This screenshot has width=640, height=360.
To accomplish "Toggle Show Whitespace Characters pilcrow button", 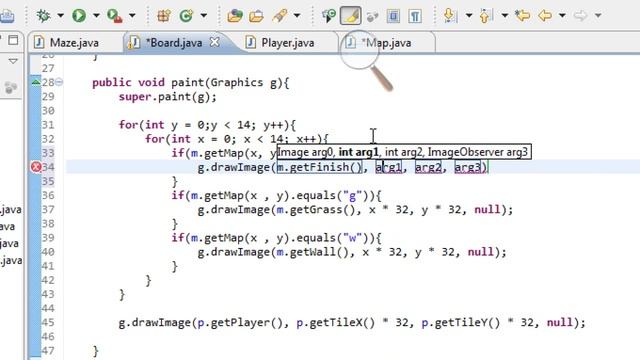I will (415, 16).
